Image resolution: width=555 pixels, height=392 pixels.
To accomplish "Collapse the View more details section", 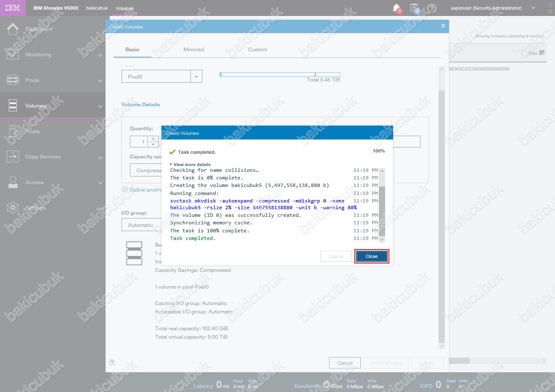I will pos(190,164).
